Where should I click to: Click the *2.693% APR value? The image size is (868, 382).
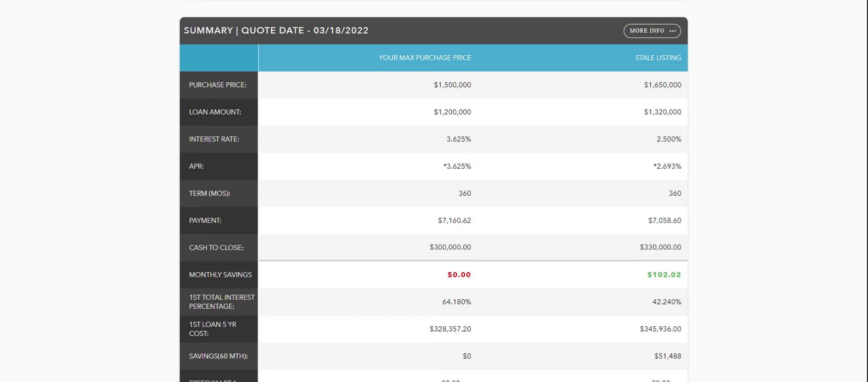667,166
